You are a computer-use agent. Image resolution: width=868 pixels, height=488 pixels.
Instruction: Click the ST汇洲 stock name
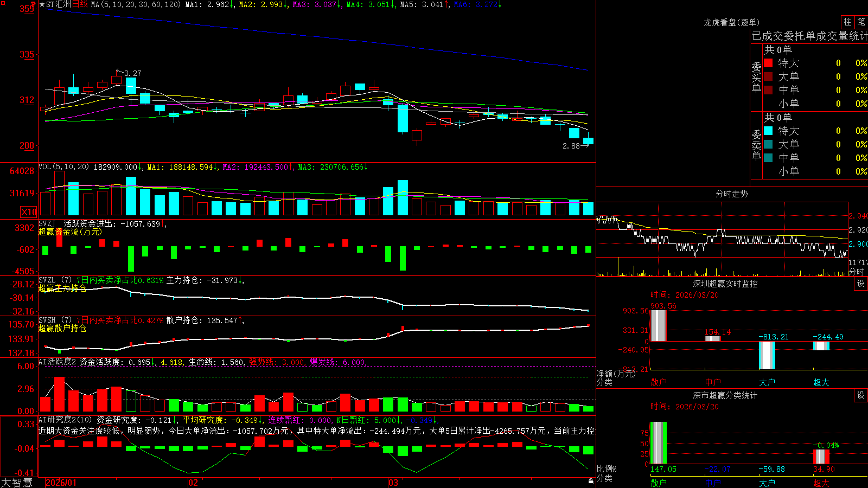59,4
